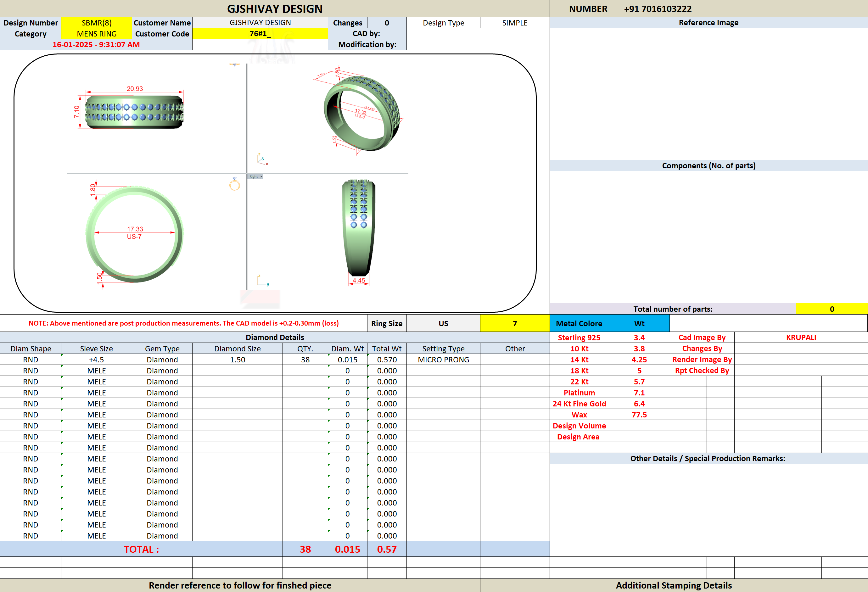Click the Diam. Wt value 0.015 in first row
The image size is (868, 592).
point(347,360)
